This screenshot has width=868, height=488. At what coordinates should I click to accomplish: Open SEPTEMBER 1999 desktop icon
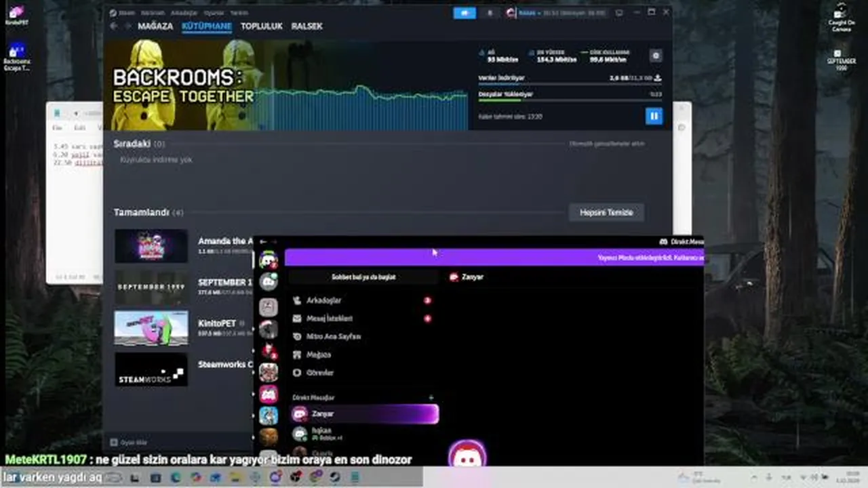[841, 60]
